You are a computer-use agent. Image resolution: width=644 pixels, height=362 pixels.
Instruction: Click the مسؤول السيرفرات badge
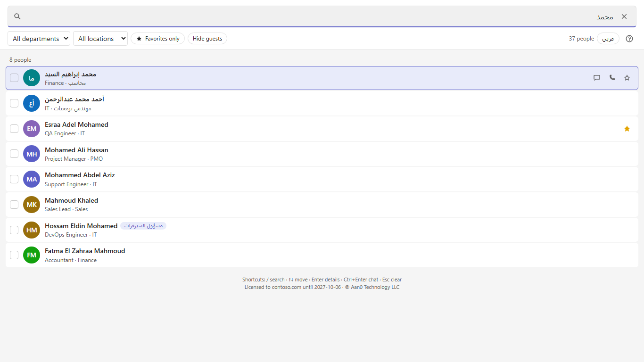click(143, 226)
